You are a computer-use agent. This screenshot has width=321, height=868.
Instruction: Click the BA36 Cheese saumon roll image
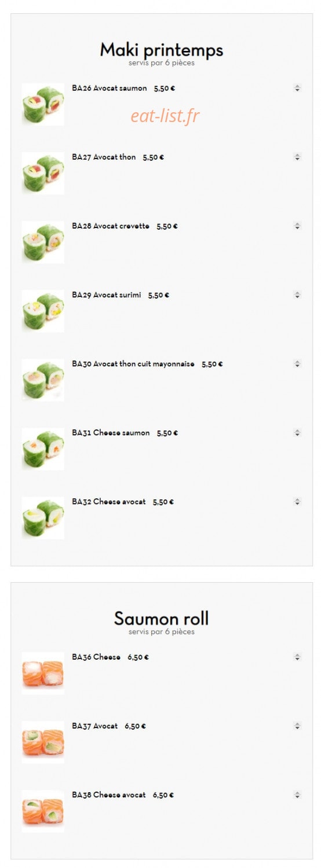click(43, 673)
